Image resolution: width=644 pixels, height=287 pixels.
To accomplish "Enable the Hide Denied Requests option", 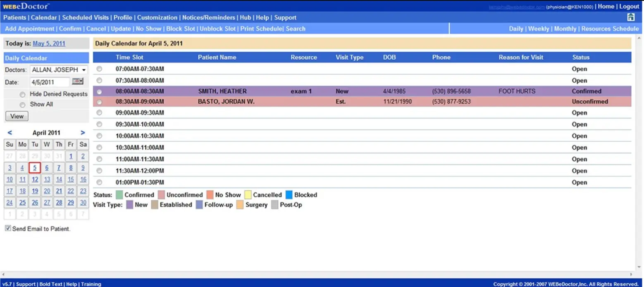I will tap(23, 94).
